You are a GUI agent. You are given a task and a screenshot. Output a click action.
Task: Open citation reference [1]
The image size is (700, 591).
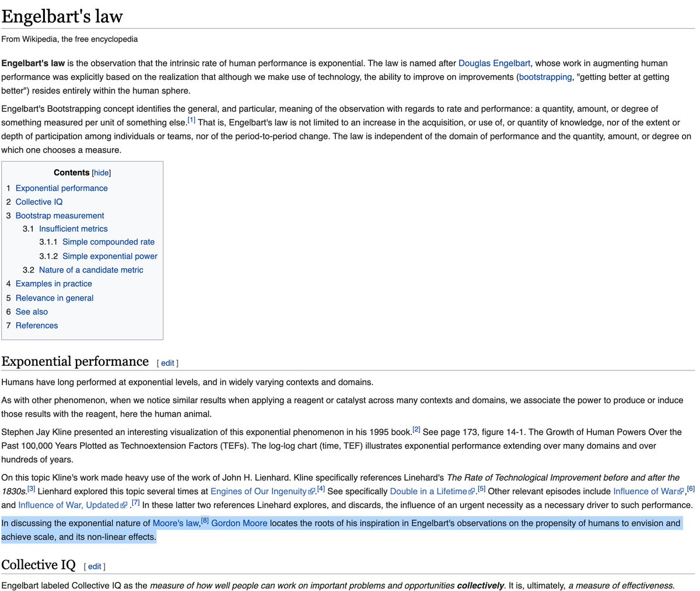pos(191,120)
